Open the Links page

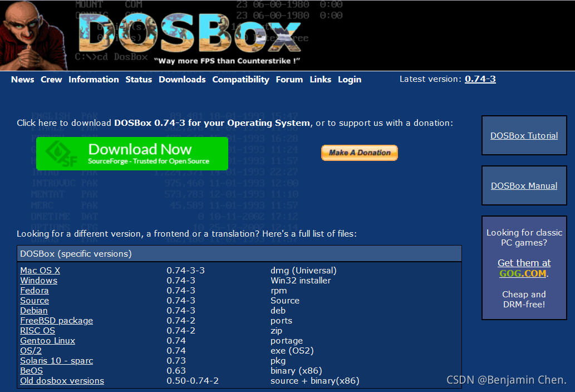[321, 80]
